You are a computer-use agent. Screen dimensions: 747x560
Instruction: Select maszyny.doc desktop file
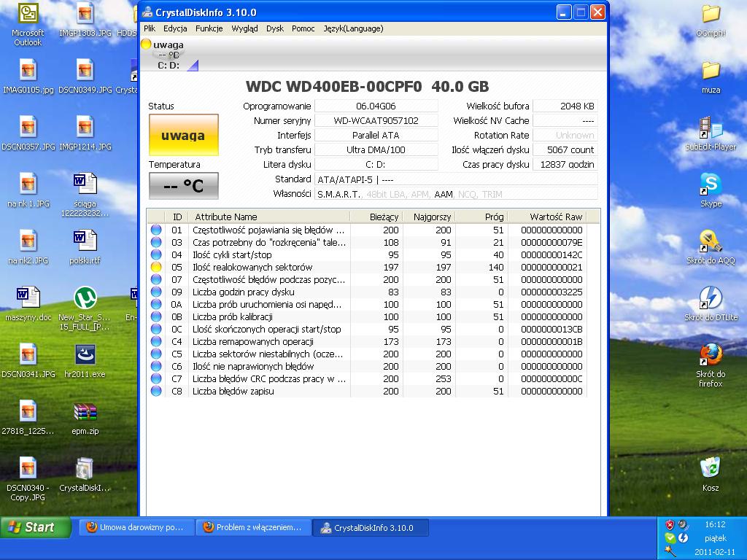(x=28, y=304)
